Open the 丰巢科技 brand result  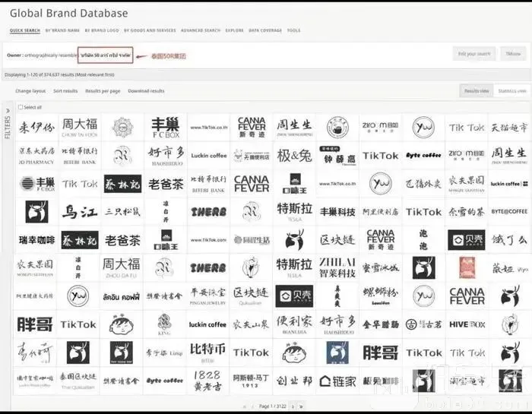(x=337, y=212)
